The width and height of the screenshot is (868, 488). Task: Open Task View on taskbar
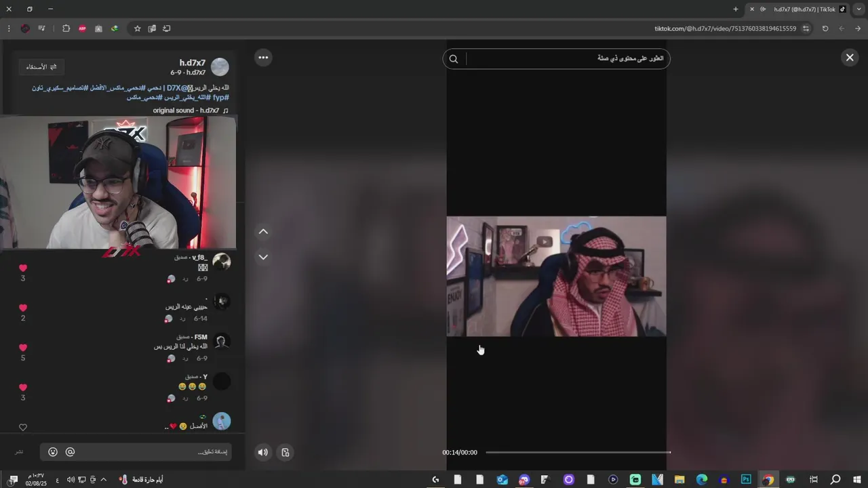[x=814, y=479]
